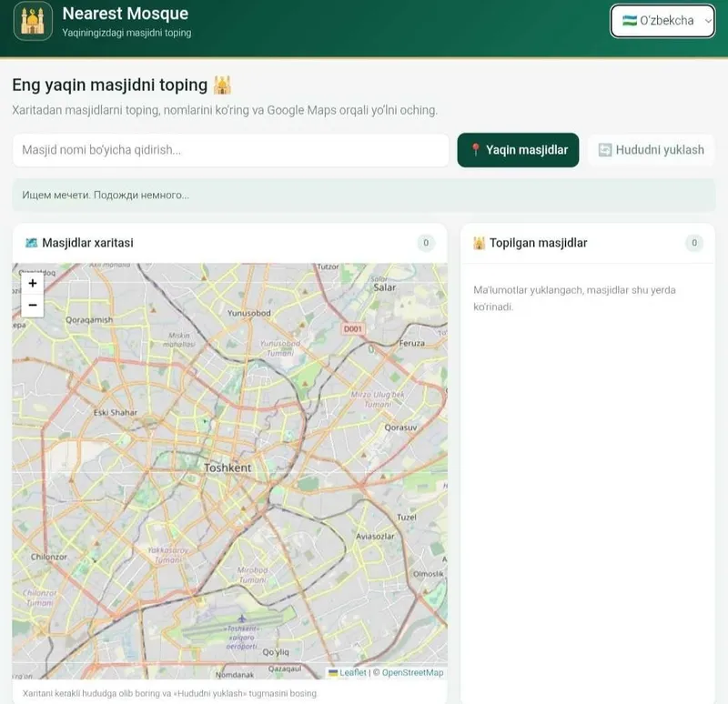The image size is (728, 704).
Task: Click the airport icon on the map
Action: pos(242,619)
